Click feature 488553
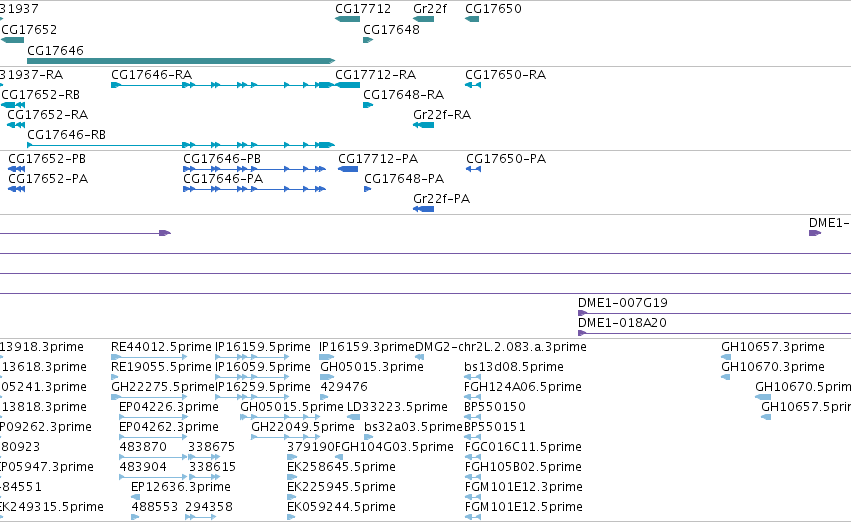The height and width of the screenshot is (522, 851). tap(135, 518)
